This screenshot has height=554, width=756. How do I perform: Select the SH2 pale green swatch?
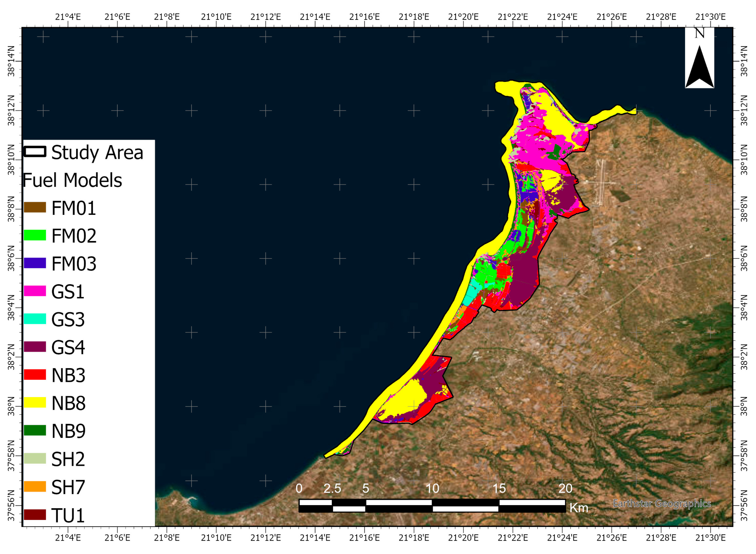35,458
